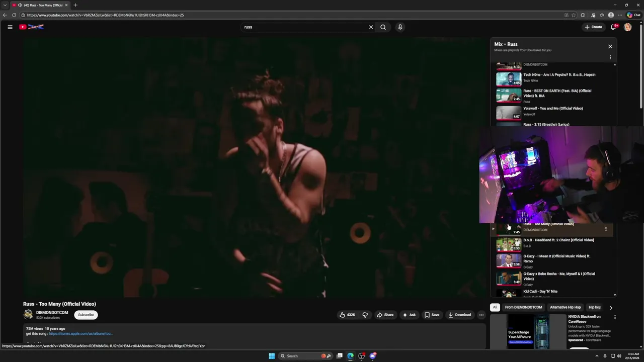Screen dimensions: 644x362
Task: Show hidden system tray icons
Action: [596, 356]
